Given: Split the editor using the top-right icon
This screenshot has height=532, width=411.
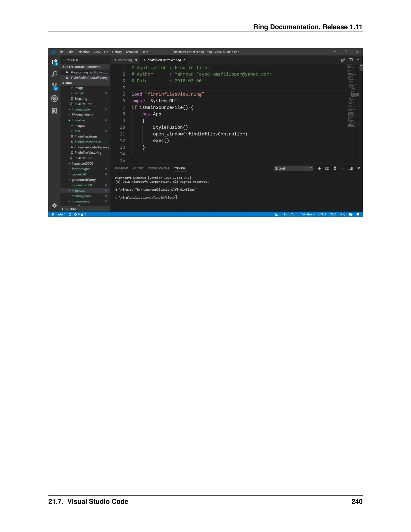Looking at the screenshot, I should 351,60.
